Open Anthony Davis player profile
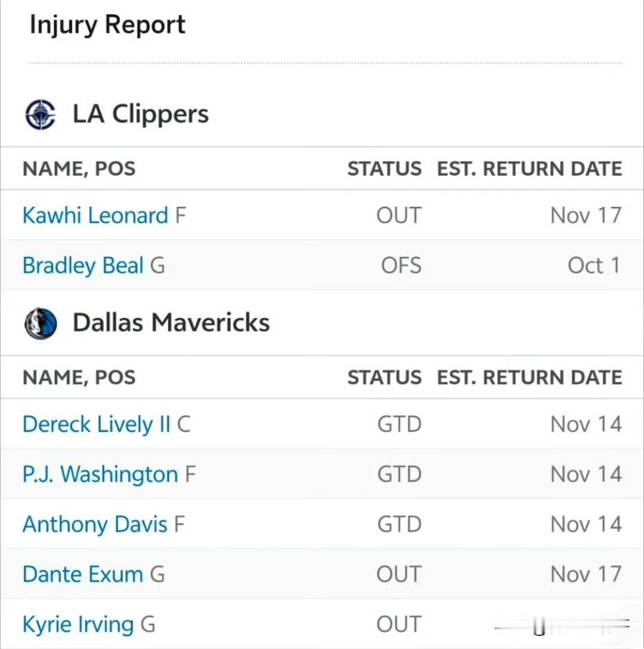This screenshot has height=649, width=644. tap(95, 524)
